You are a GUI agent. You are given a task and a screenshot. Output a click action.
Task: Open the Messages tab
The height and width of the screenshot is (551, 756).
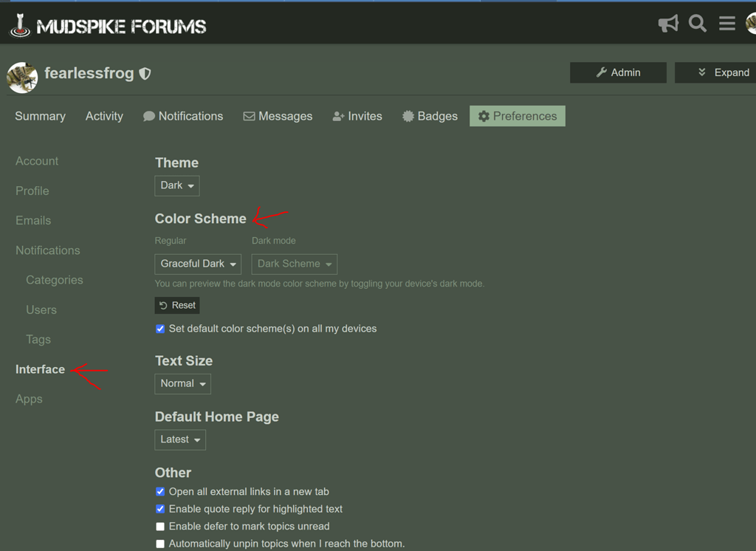pyautogui.click(x=278, y=116)
